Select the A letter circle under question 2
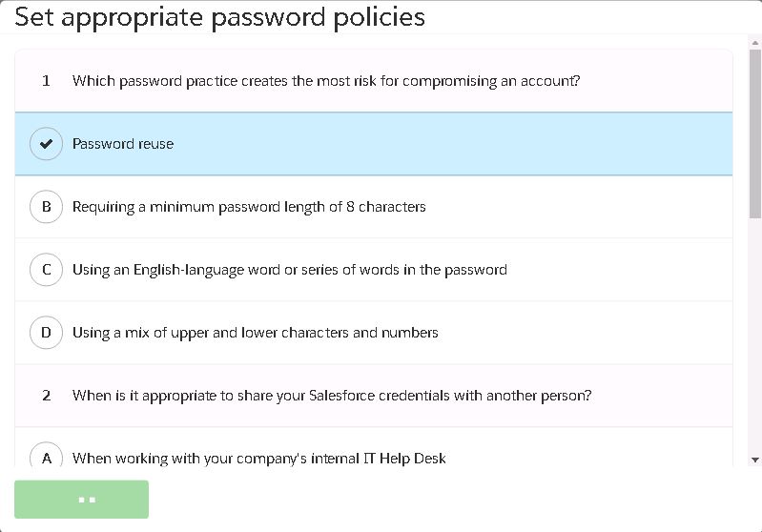The width and height of the screenshot is (762, 532). [46, 458]
